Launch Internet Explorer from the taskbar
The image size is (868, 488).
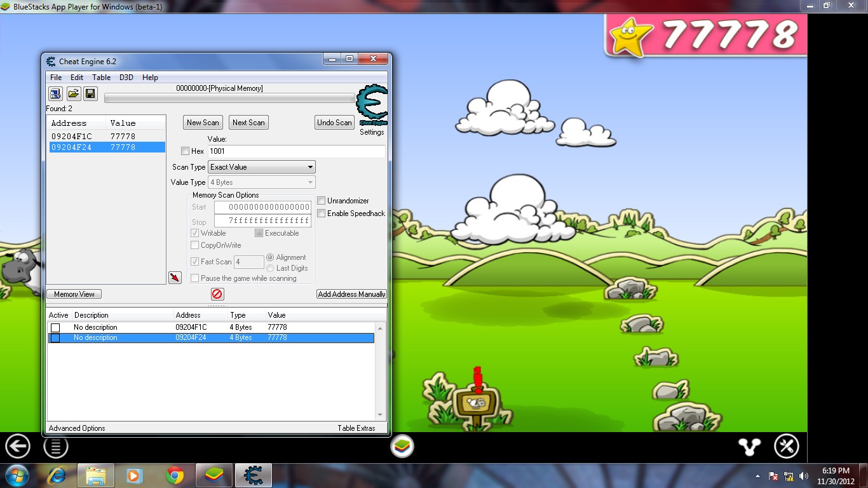coord(57,475)
